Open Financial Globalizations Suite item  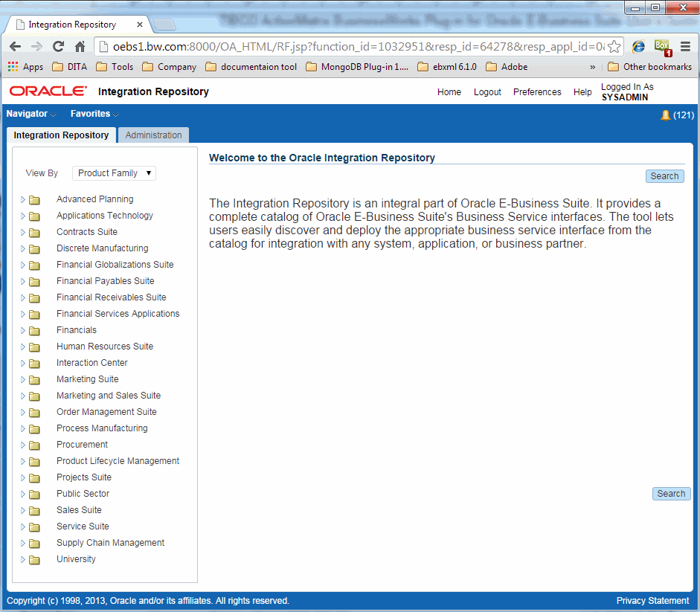pos(115,265)
